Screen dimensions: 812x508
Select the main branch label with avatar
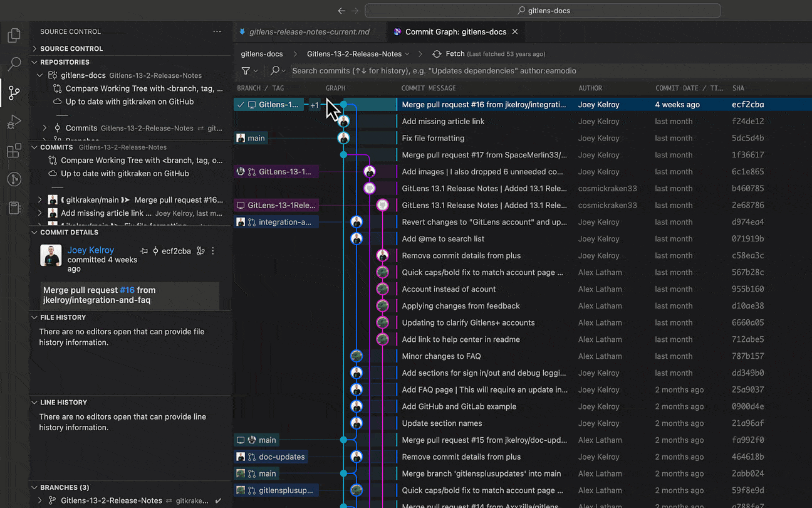[251, 138]
